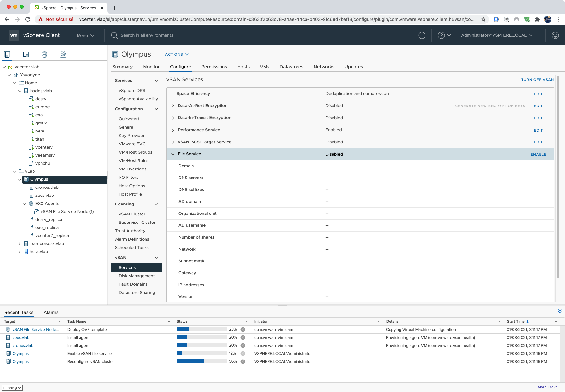Click Reconfigure vSAN cluster progress bar
565x392 pixels.
202,361
